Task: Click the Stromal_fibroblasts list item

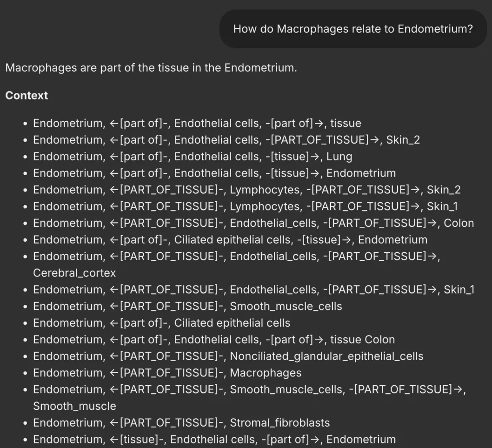Action: pyautogui.click(x=181, y=423)
